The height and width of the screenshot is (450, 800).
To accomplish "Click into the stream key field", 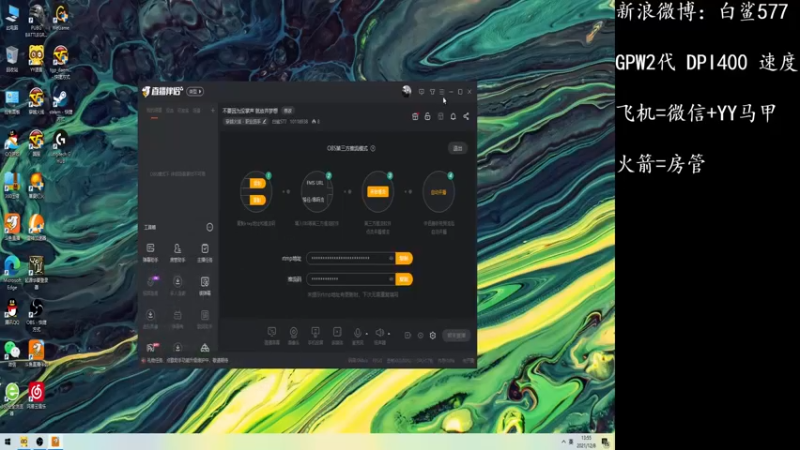I will [x=351, y=279].
